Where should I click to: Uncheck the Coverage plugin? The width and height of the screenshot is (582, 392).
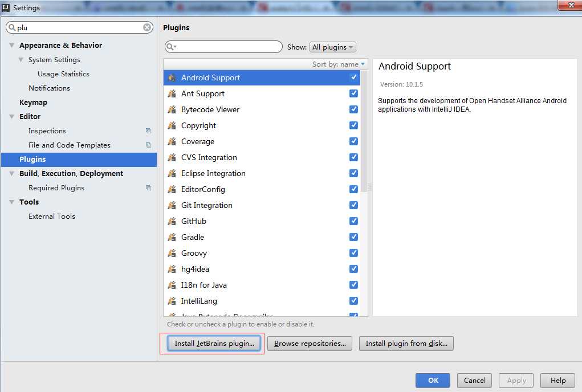354,141
